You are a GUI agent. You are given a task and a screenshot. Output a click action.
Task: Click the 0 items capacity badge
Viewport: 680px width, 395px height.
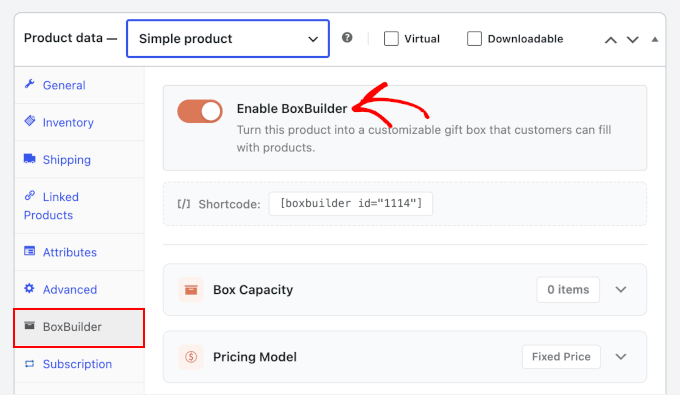pyautogui.click(x=568, y=290)
